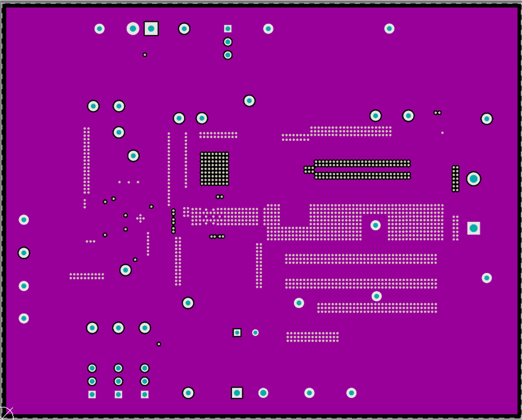The image size is (522, 420).
Task: Select the dark board border outline
Action: 259,5
